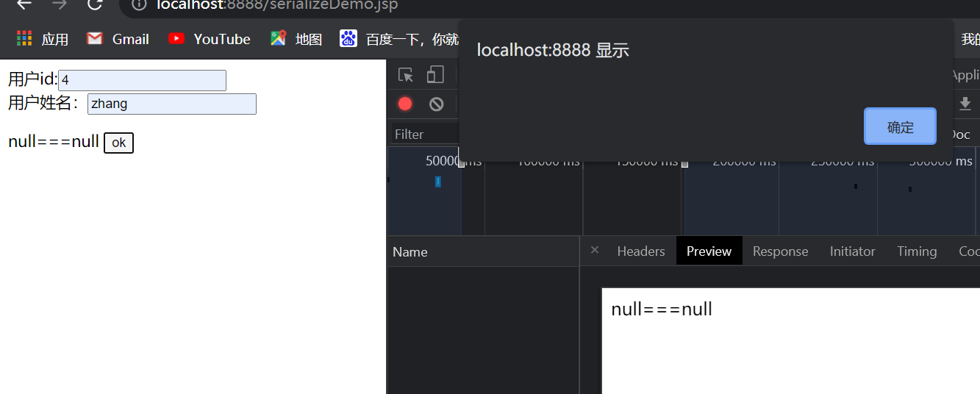Open the YouTube bookmark
Screen dimensions: 980x394
(209, 39)
